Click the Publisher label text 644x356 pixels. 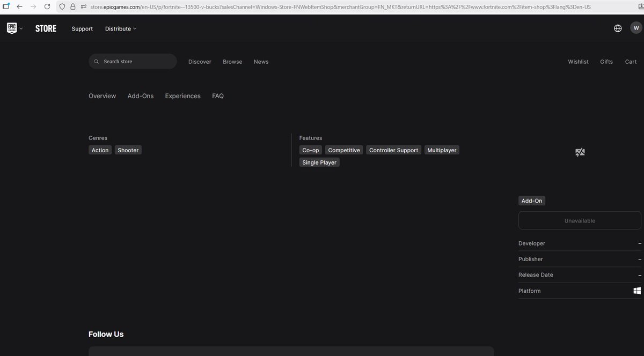pos(531,259)
